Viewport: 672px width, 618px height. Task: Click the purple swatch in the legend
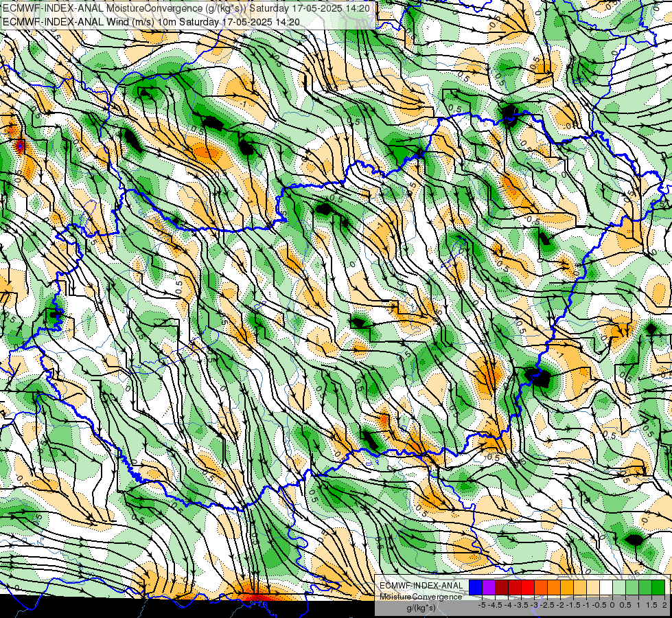tap(489, 588)
